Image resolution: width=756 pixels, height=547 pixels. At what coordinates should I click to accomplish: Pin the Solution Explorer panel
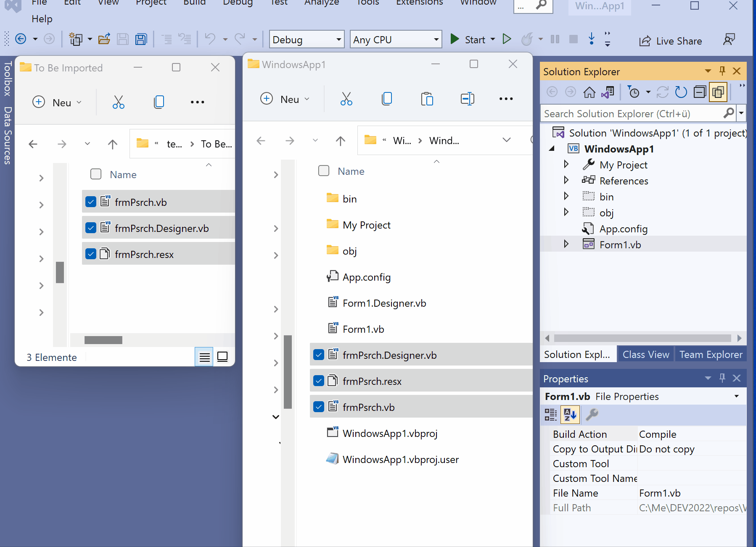tap(722, 71)
